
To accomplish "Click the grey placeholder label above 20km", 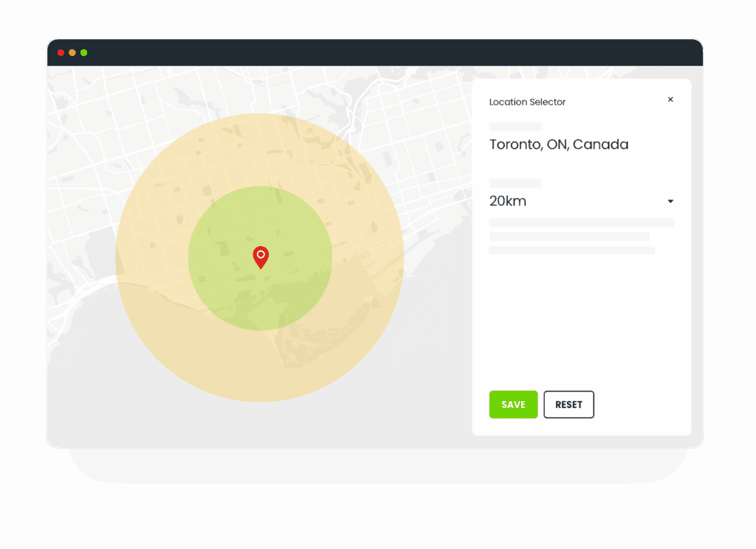I will [x=515, y=183].
